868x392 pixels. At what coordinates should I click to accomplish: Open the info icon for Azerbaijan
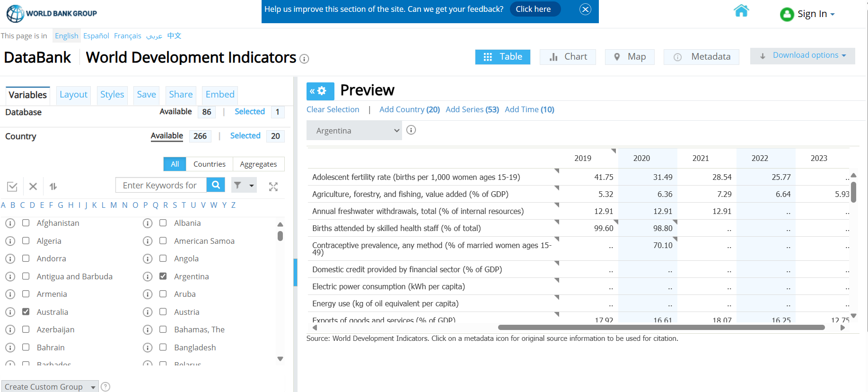click(x=10, y=330)
